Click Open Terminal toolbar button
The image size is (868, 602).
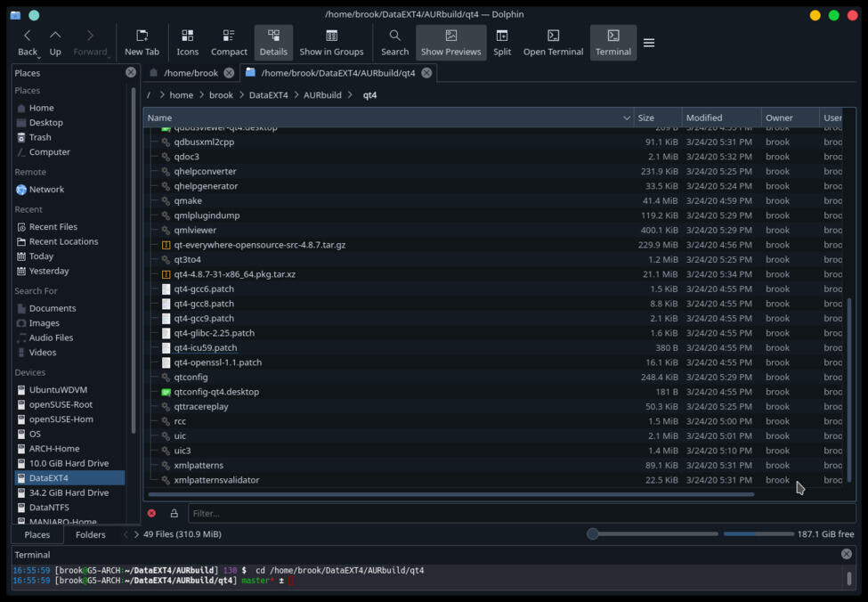[553, 43]
